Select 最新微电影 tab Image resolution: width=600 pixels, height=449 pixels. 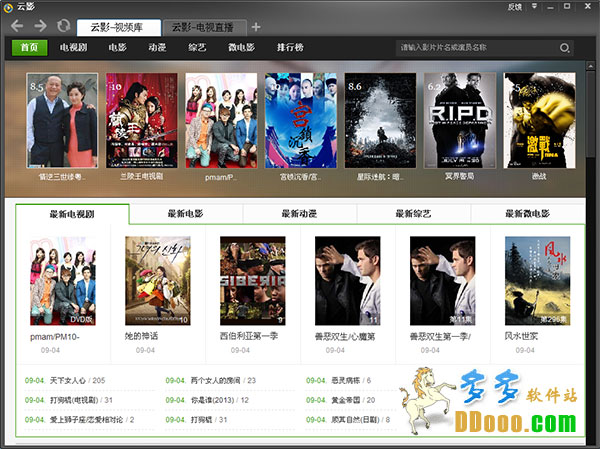coord(528,214)
